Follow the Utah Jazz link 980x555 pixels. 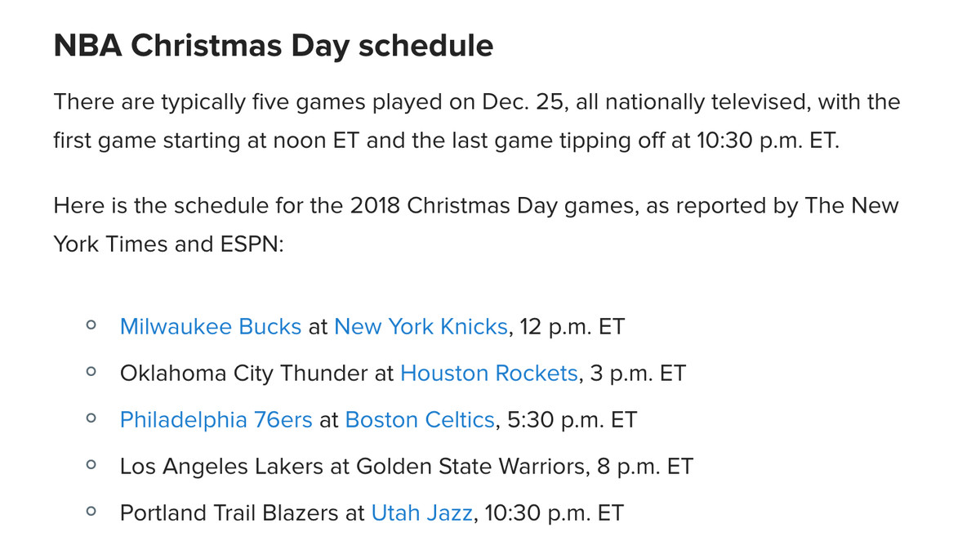click(421, 513)
